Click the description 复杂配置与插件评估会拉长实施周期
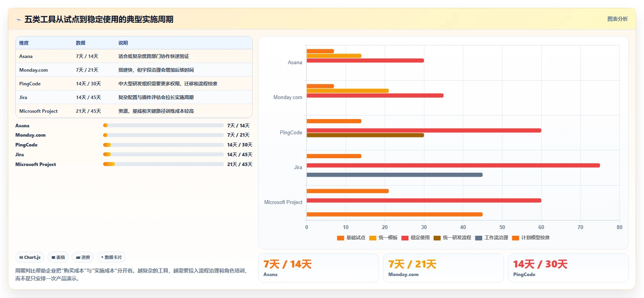644x298 pixels. (156, 98)
